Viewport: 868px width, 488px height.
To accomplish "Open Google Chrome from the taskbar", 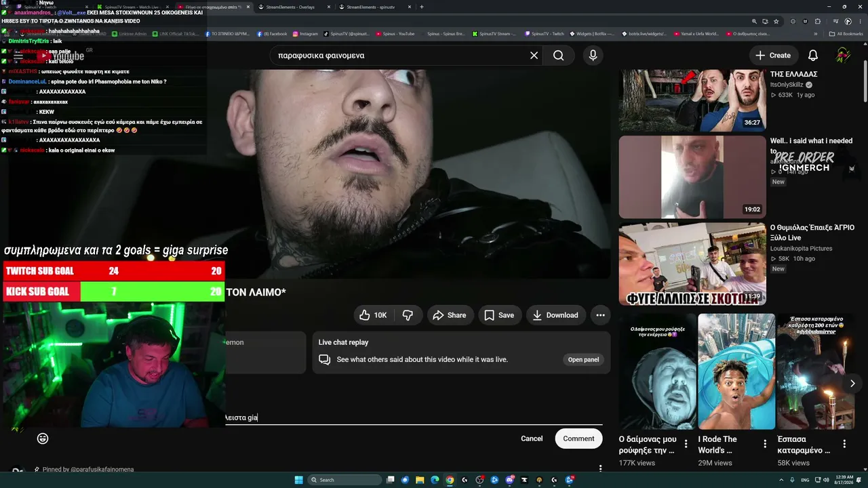I will pos(450,480).
